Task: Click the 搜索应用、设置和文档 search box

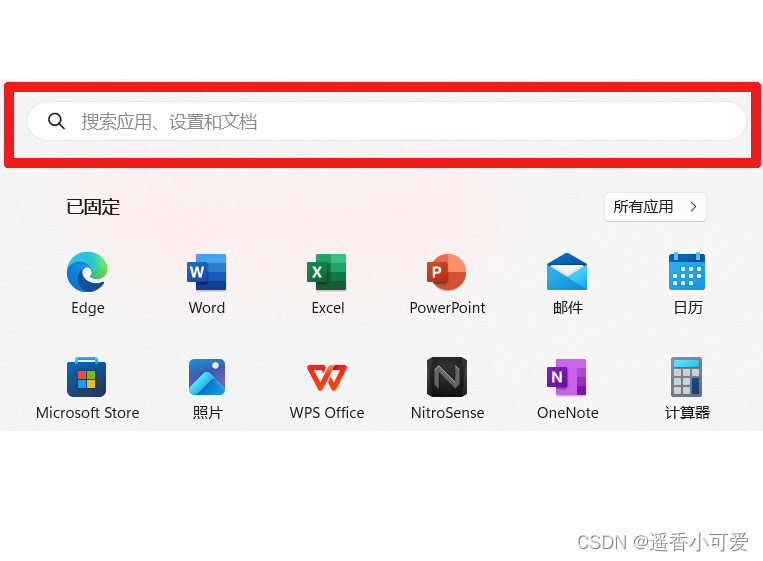Action: 387,121
